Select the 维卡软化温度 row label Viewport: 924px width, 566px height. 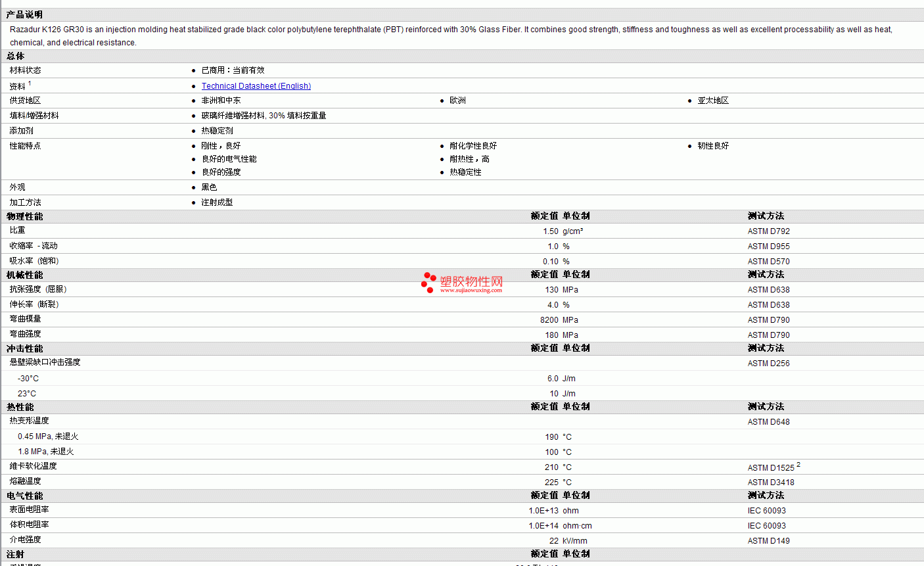pyautogui.click(x=33, y=466)
